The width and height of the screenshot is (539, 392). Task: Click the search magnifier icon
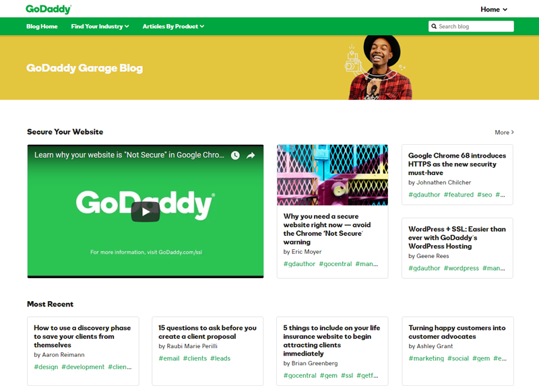tap(433, 27)
